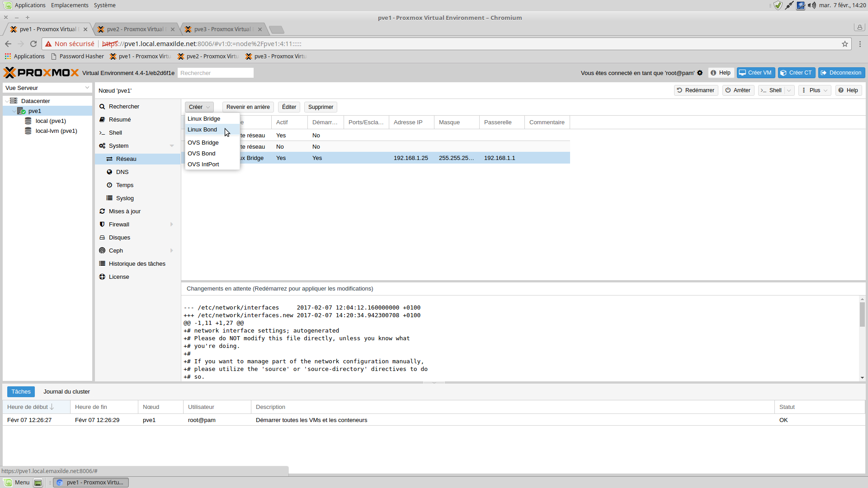The width and height of the screenshot is (868, 488).
Task: Open the Chromium menu three-dots icon
Action: (860, 44)
